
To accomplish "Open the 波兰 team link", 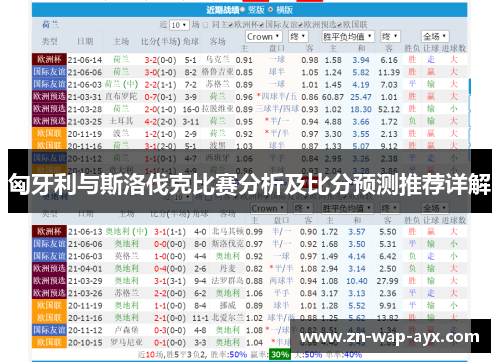I will [x=121, y=134].
